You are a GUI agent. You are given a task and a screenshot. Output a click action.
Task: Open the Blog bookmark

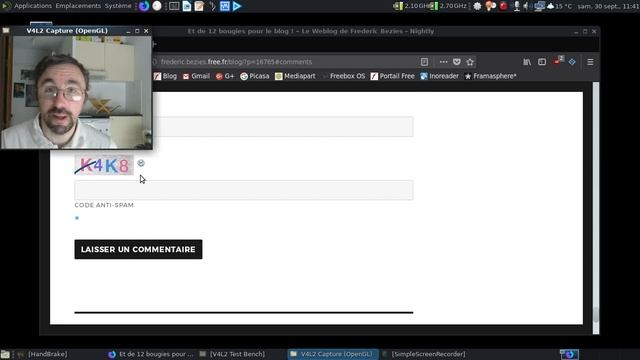[165, 76]
